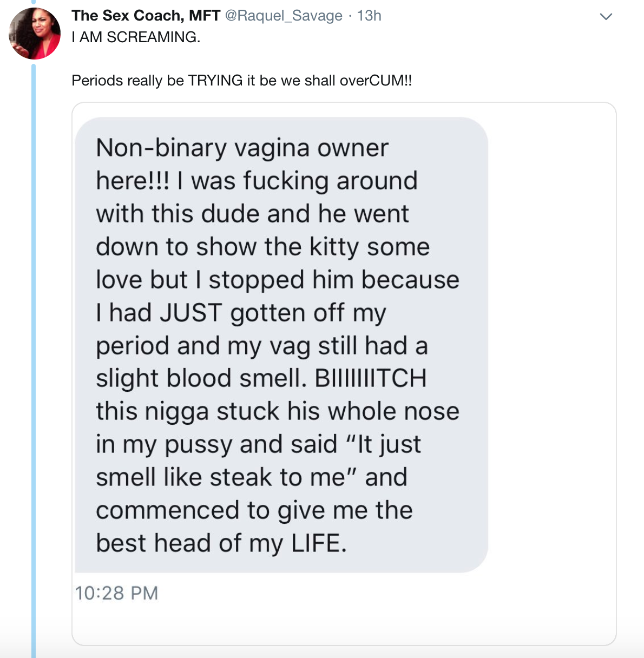Screen dimensions: 644x658
Task: Open the tweet options chevron menu
Action: 606,17
